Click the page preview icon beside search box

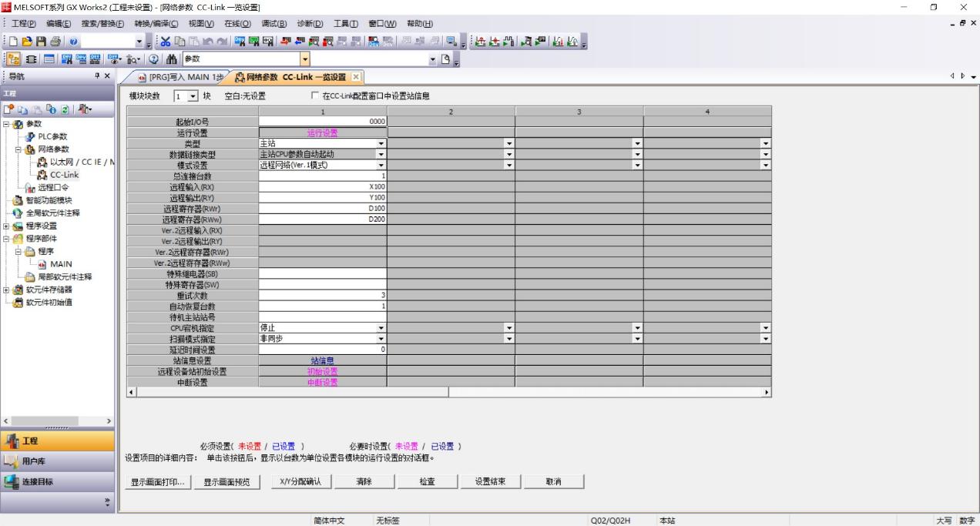click(445, 59)
